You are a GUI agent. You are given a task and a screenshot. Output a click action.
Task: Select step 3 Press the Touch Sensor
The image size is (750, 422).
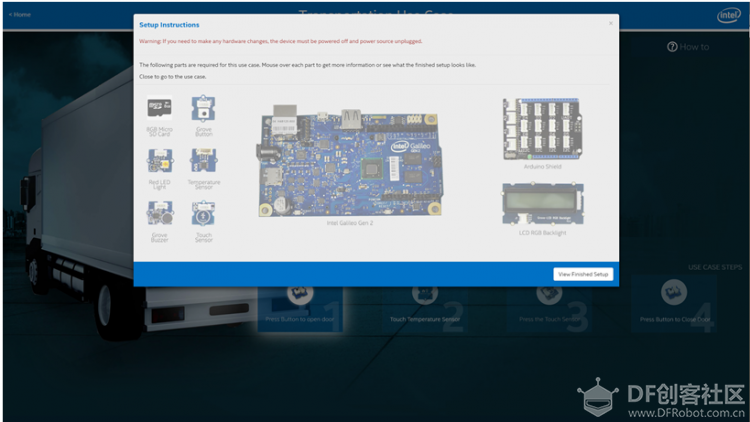[x=549, y=306]
